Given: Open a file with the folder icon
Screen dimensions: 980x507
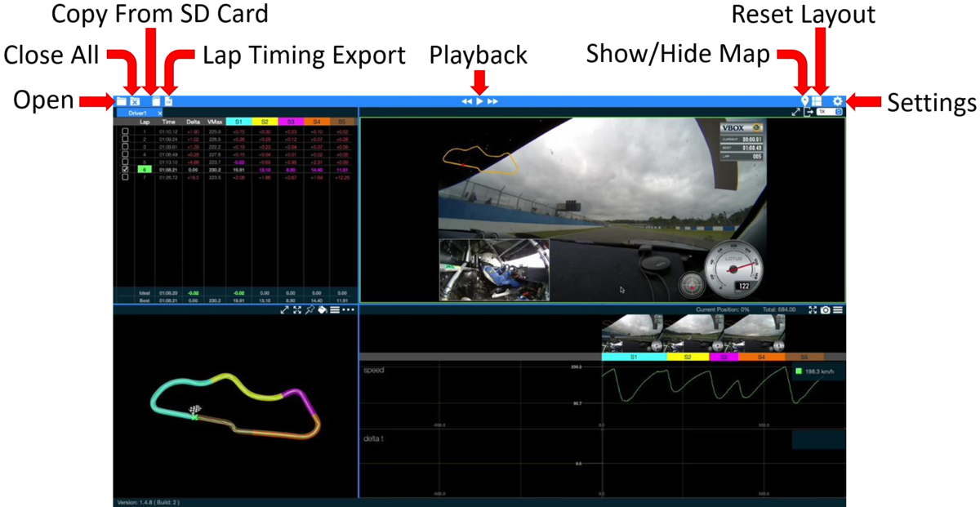Looking at the screenshot, I should click(121, 101).
